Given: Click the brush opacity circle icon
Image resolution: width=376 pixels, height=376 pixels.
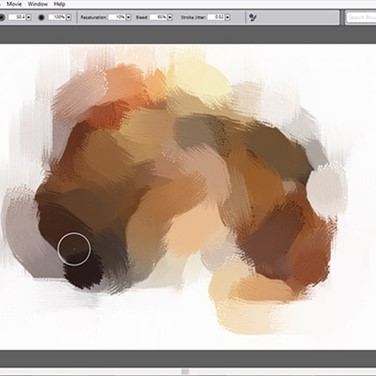Looking at the screenshot, I should [41, 17].
